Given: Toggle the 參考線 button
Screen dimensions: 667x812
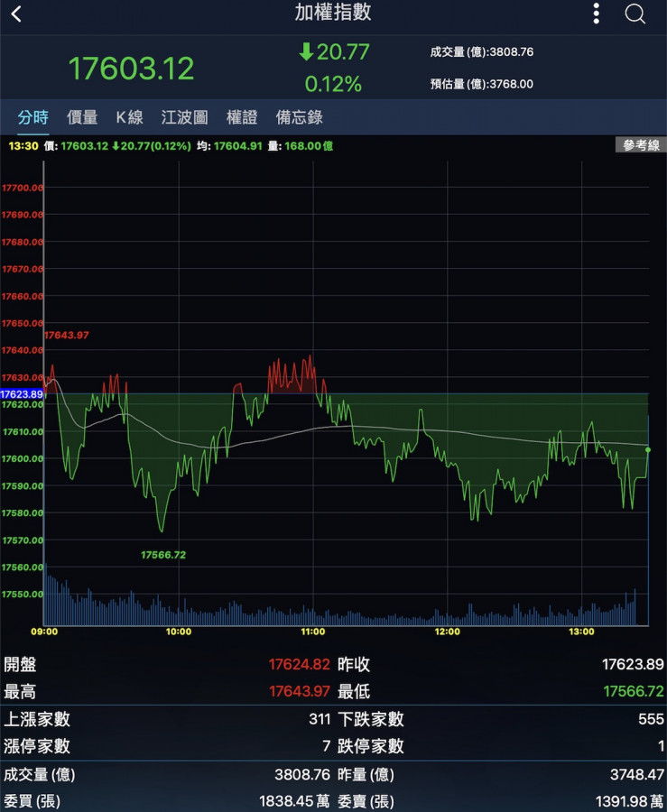Looking at the screenshot, I should click(x=641, y=145).
